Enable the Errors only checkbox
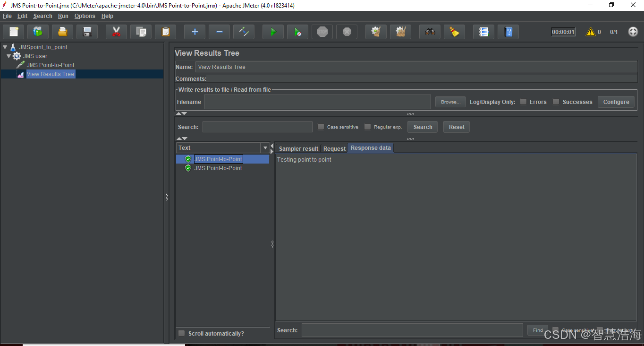Screen dimensions: 644x346 523,102
